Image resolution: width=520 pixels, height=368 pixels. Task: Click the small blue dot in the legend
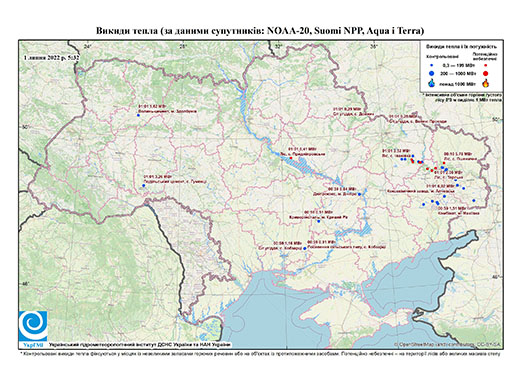coord(432,65)
